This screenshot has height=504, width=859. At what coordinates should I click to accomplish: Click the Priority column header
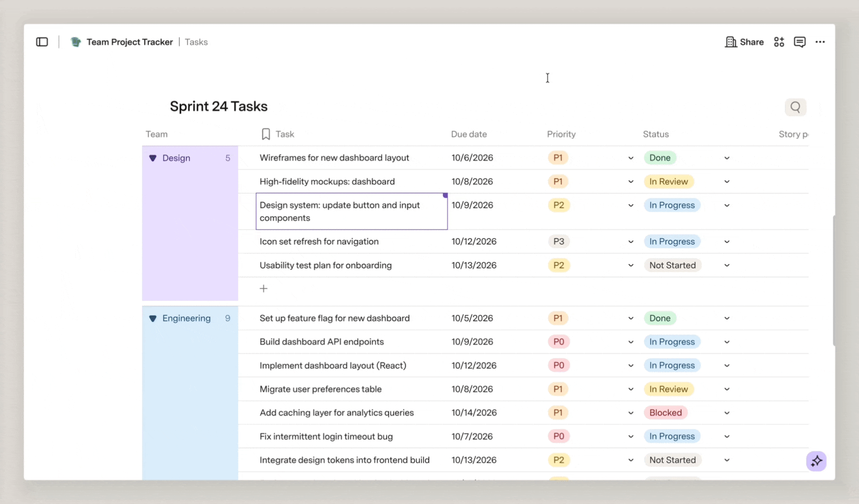click(x=561, y=134)
